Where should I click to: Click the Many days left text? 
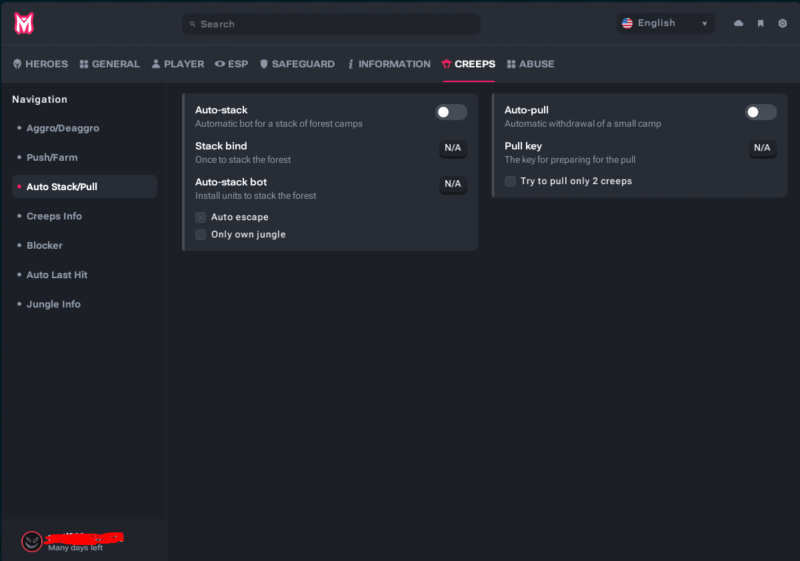point(75,548)
